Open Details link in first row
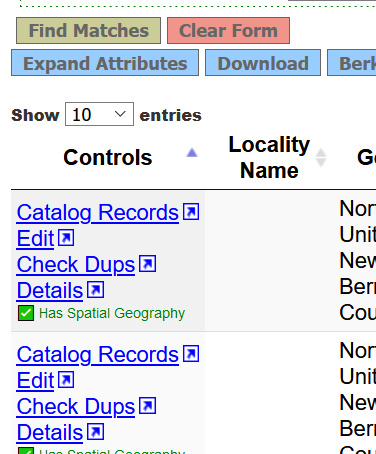 click(x=50, y=290)
